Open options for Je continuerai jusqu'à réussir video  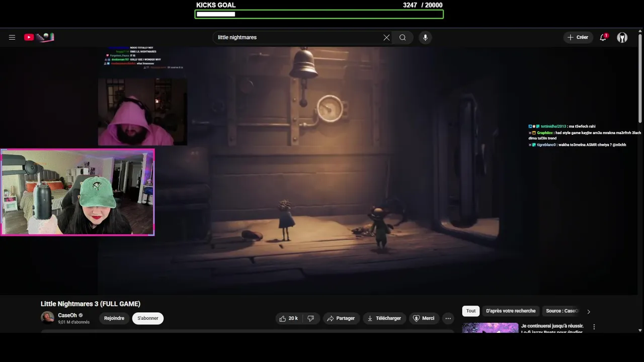594,327
